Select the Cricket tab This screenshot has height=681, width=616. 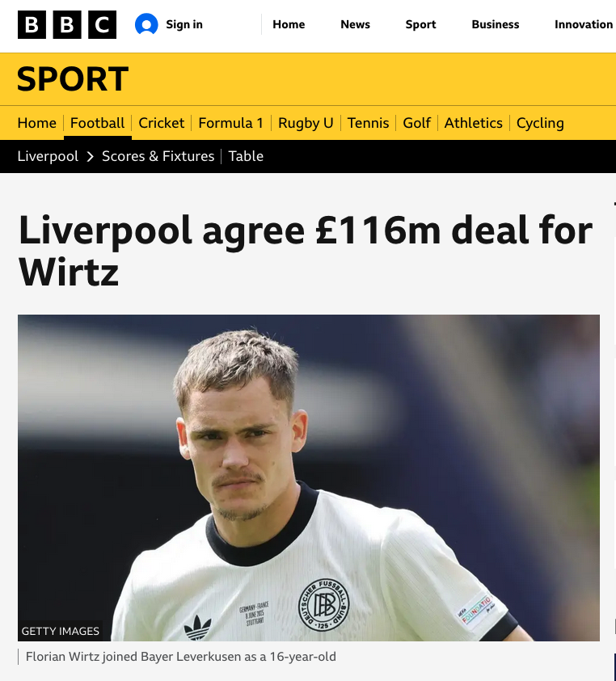pos(162,123)
